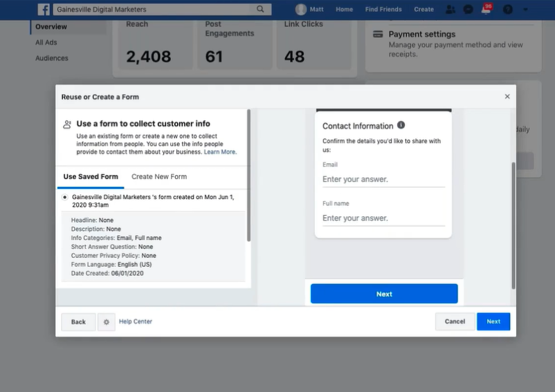Close the Reuse or Create a Form dialog

point(507,97)
